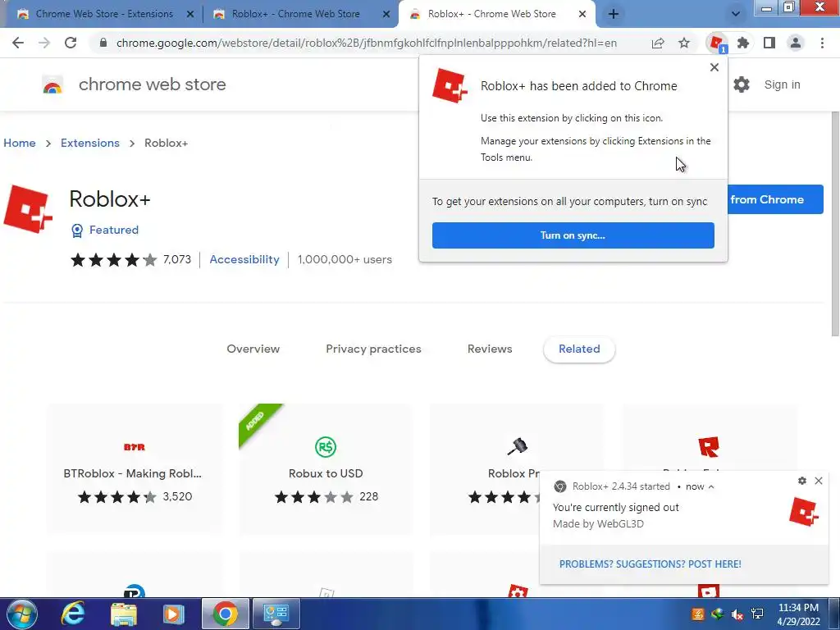Image resolution: width=840 pixels, height=630 pixels.
Task: Click the page vertical scrollbar
Action: [x=834, y=225]
